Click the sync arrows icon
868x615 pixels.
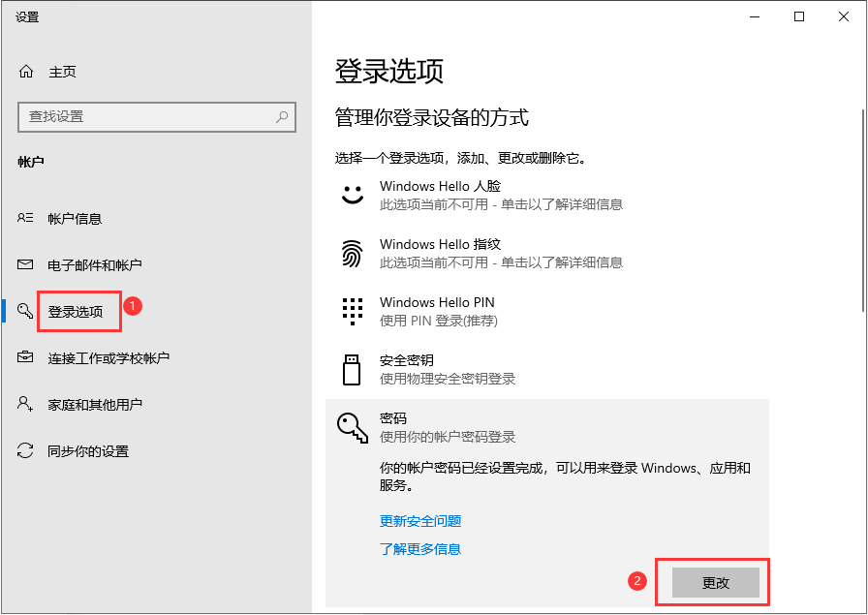(25, 450)
